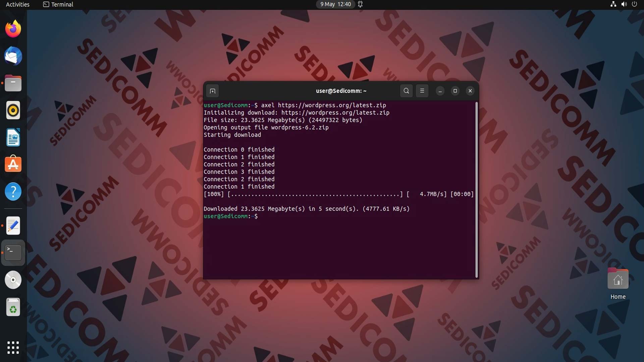The height and width of the screenshot is (362, 644).
Task: Click the 'Starting download' line
Action: pos(232,135)
